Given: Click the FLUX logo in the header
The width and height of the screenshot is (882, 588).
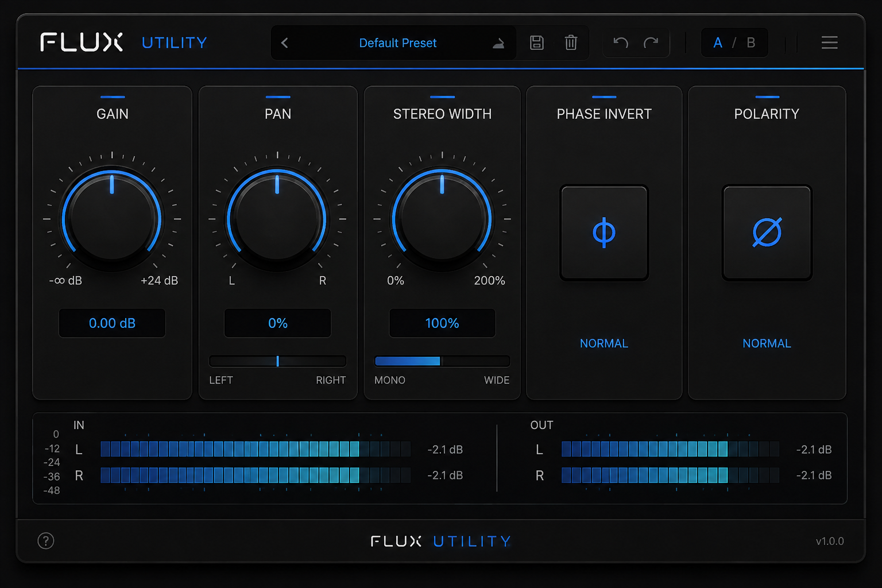Looking at the screenshot, I should (82, 42).
